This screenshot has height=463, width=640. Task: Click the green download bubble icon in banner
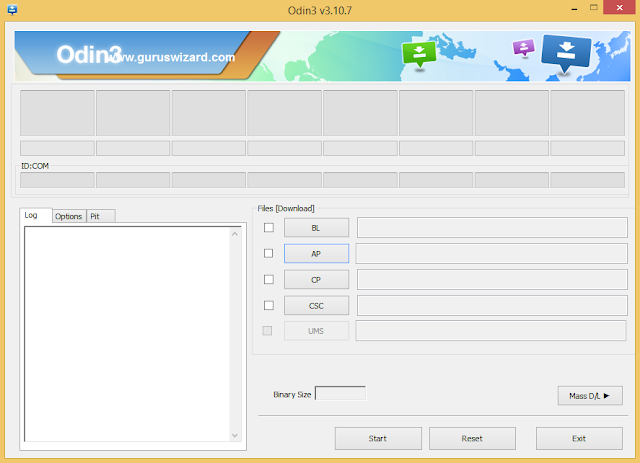click(x=419, y=55)
